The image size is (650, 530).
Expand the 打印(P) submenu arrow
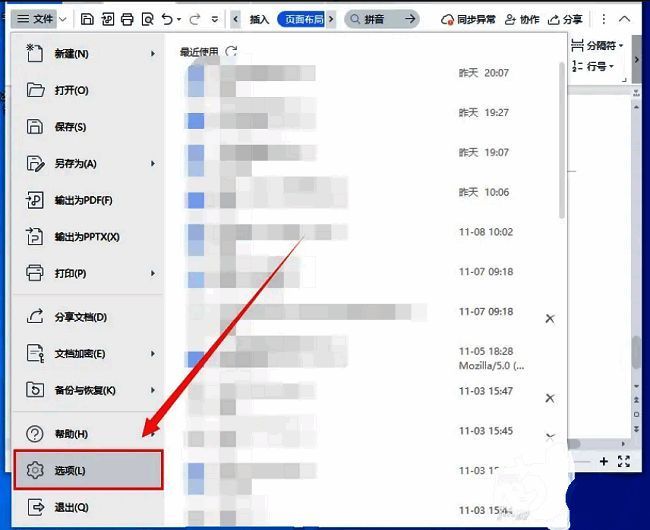(x=153, y=273)
